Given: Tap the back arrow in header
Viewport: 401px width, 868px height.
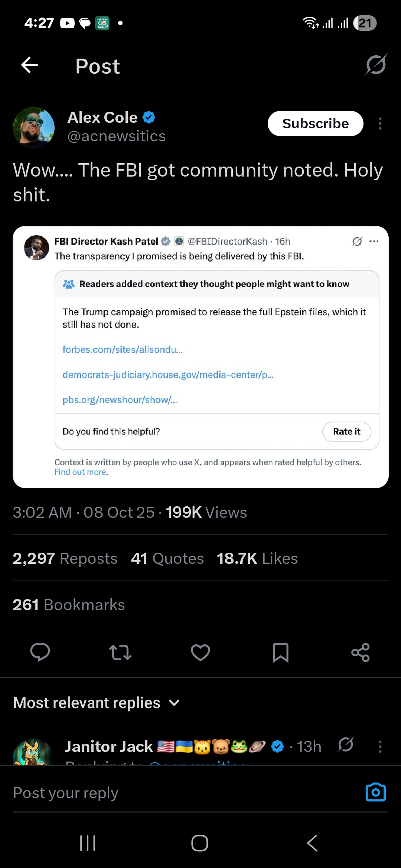Looking at the screenshot, I should click(30, 66).
